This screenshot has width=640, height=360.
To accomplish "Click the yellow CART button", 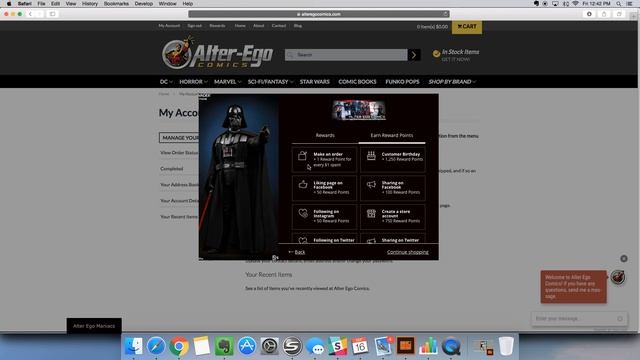I will click(467, 27).
